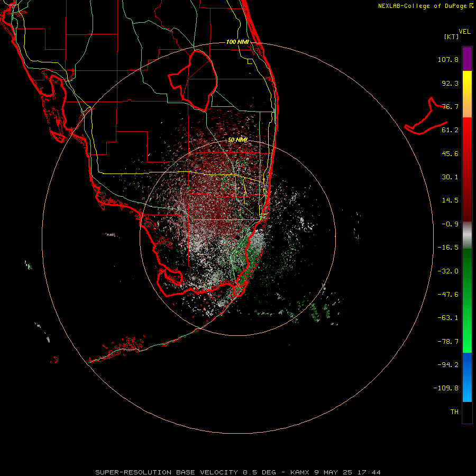
Task: Click the -47.6 velocity scale value
Action: pyautogui.click(x=448, y=295)
